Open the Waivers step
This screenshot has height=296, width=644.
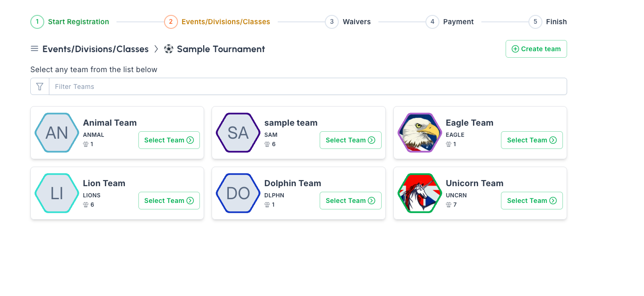pyautogui.click(x=348, y=22)
